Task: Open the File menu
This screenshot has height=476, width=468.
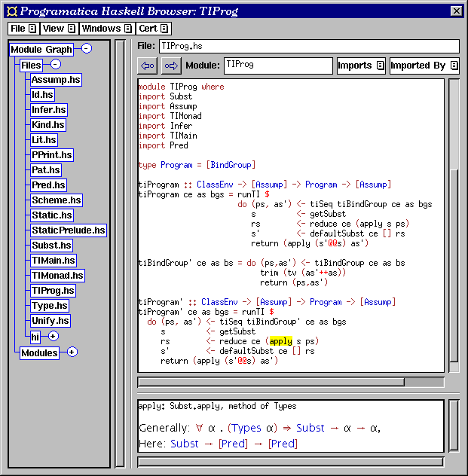Action: [23, 29]
